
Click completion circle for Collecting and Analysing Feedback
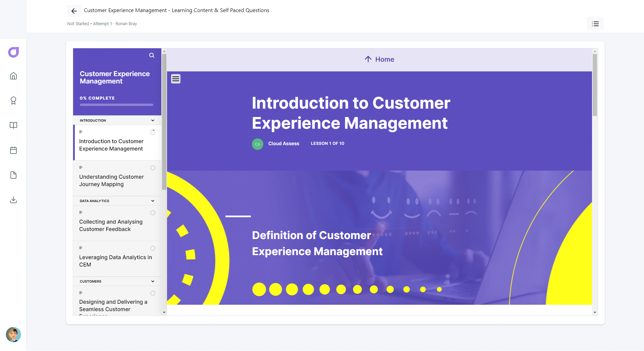153,213
